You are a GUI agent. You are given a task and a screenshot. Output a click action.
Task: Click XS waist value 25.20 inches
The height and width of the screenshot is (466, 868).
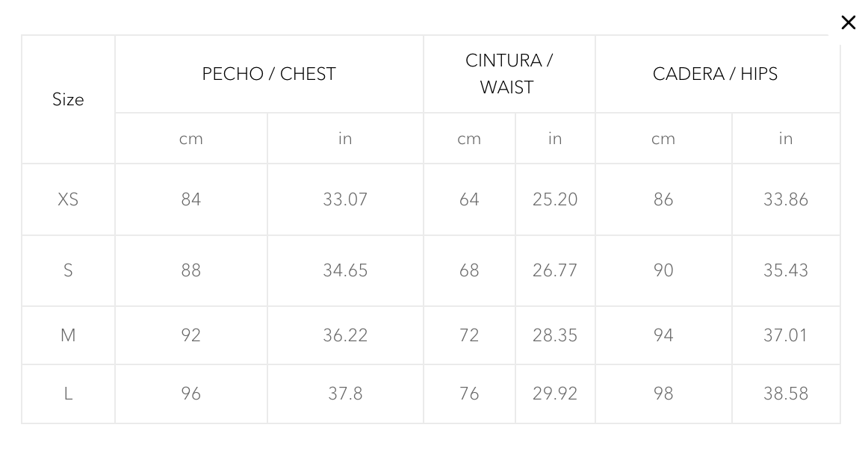(555, 199)
